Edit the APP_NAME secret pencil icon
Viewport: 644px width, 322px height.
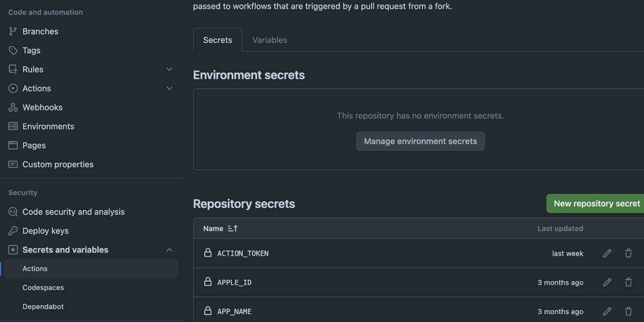tap(607, 311)
